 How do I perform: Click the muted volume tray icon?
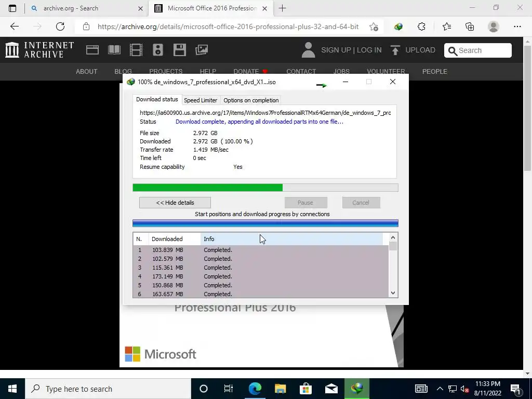point(464,389)
